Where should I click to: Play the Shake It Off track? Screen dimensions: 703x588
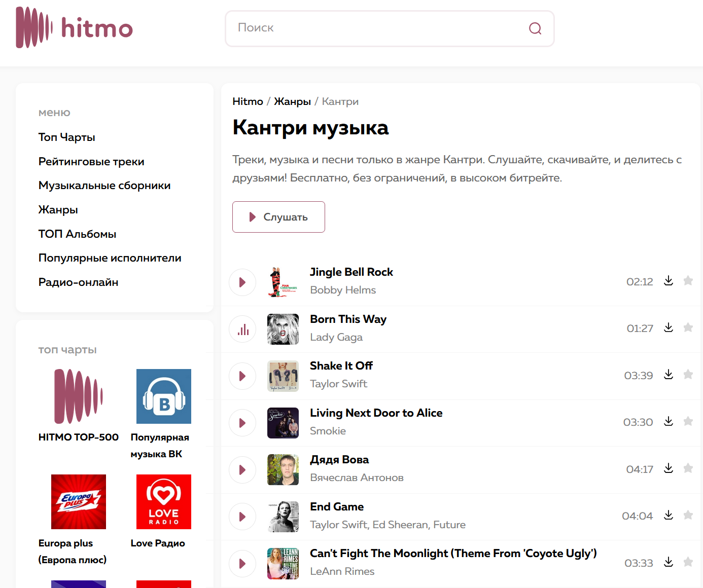coord(242,376)
